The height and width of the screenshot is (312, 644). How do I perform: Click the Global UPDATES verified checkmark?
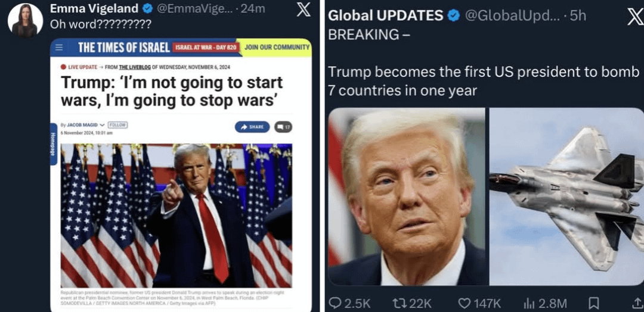pos(453,15)
